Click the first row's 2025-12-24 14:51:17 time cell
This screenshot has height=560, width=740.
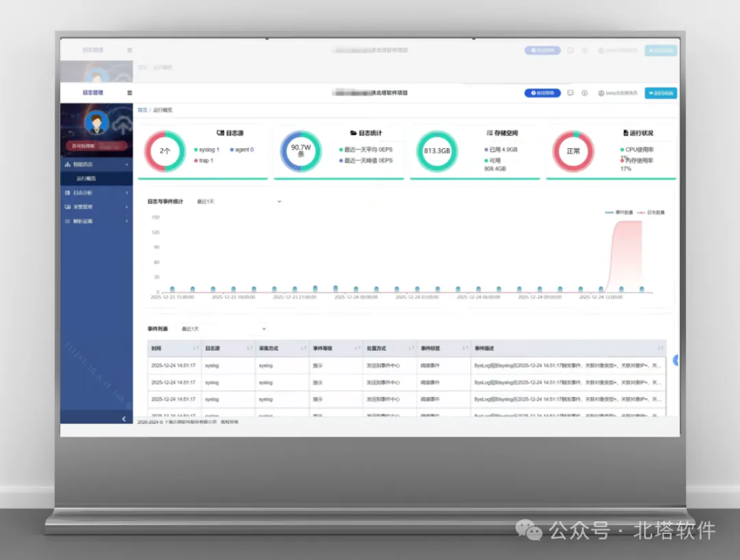point(173,365)
